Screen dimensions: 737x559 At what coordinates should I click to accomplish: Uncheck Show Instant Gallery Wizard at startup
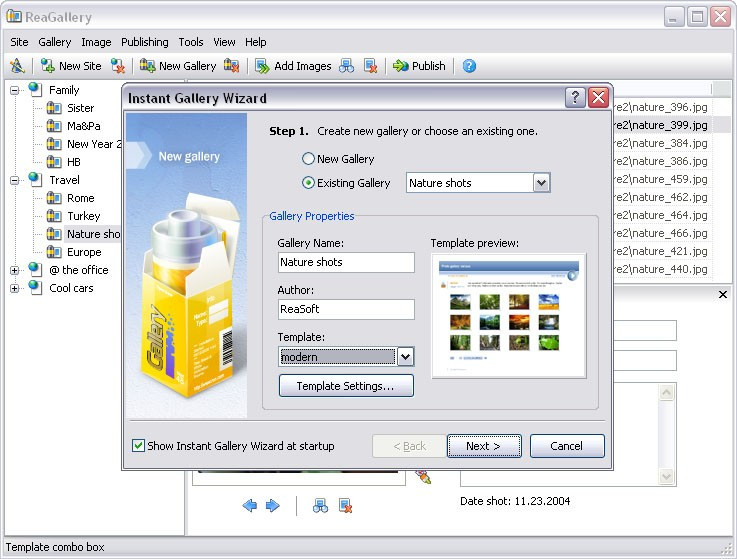(138, 445)
